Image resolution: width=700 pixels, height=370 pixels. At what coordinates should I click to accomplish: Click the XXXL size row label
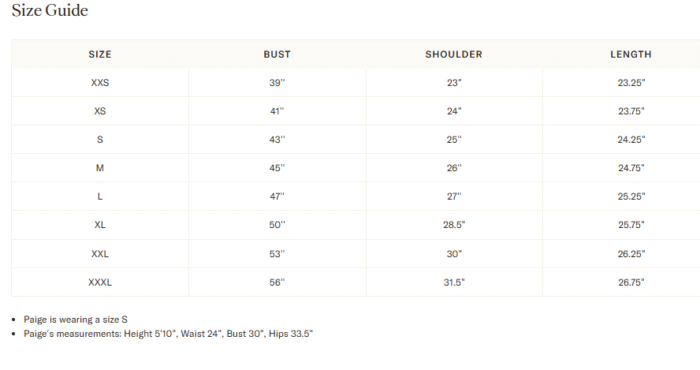click(100, 282)
